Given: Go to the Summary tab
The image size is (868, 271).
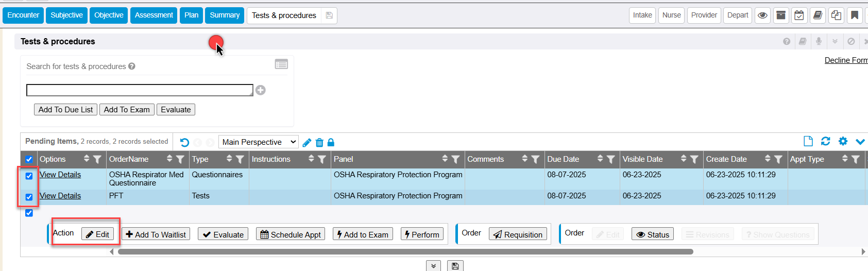Looking at the screenshot, I should pyautogui.click(x=225, y=15).
